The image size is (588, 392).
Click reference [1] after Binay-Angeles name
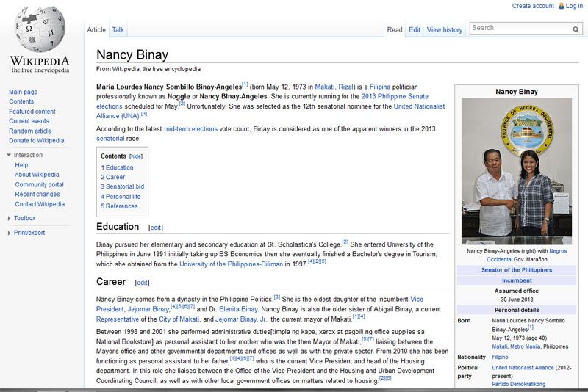point(245,84)
